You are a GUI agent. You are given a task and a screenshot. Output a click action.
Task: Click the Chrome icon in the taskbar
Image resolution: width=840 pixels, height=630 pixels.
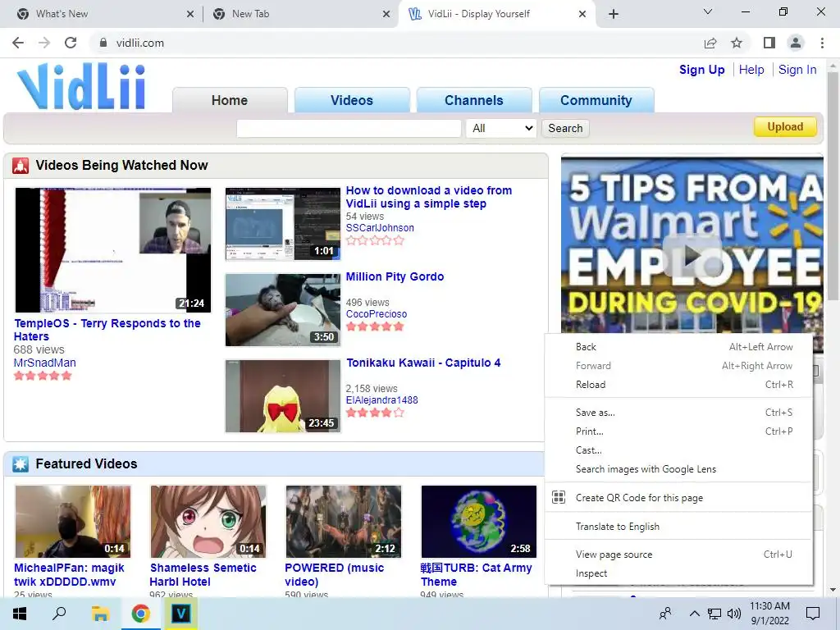(140, 614)
